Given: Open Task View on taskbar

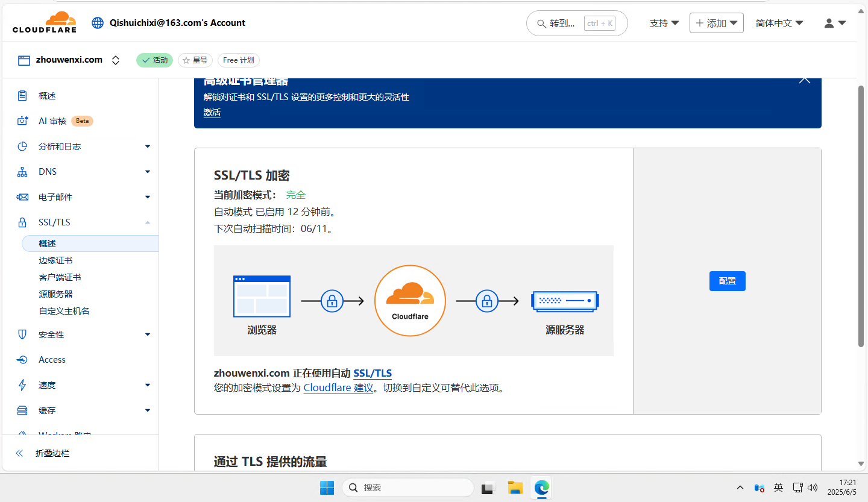Looking at the screenshot, I should (x=488, y=488).
